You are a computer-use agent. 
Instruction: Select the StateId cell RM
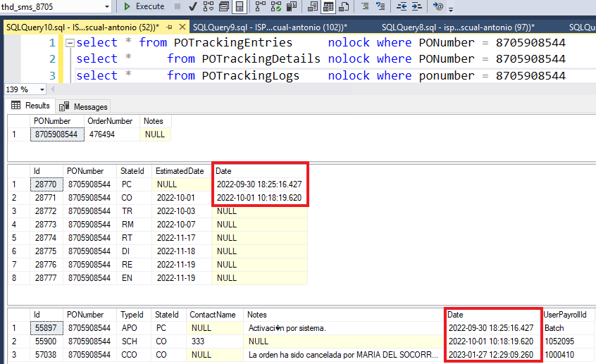[x=135, y=225]
